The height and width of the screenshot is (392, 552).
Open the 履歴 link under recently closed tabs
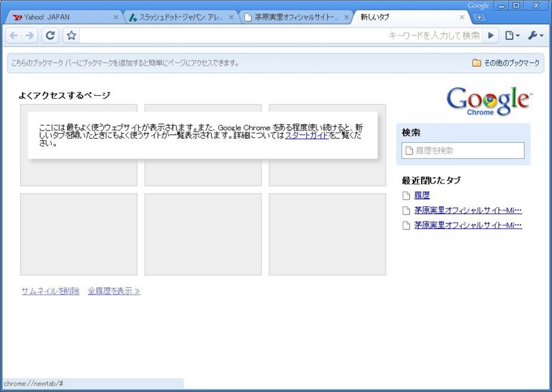(x=422, y=195)
